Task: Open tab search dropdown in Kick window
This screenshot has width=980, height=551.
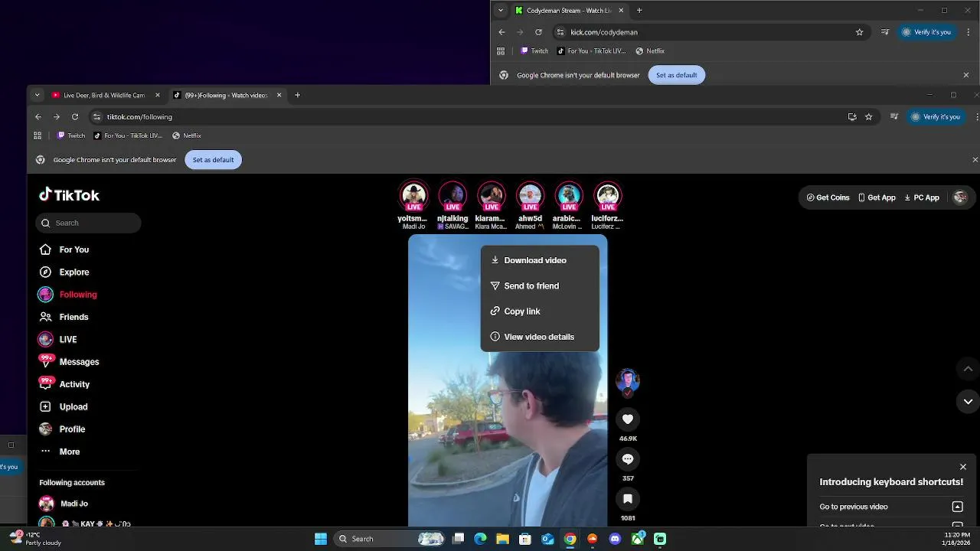Action: 501,11
